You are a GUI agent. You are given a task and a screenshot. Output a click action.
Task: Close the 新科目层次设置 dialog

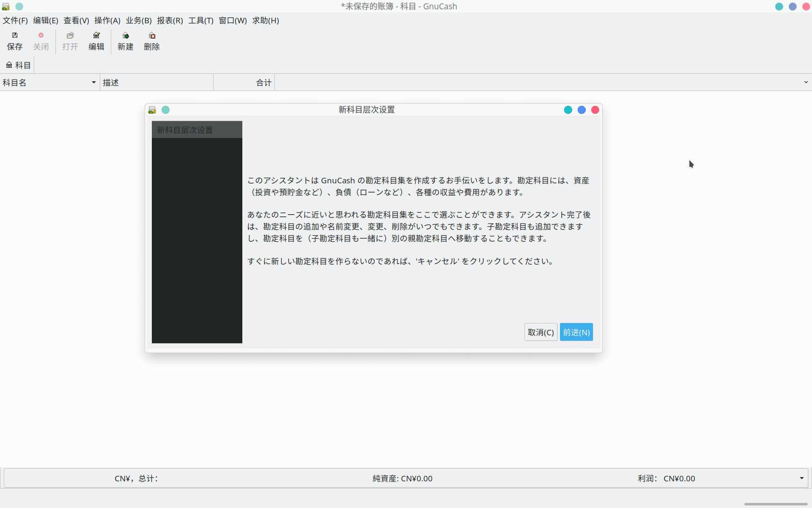tap(595, 110)
